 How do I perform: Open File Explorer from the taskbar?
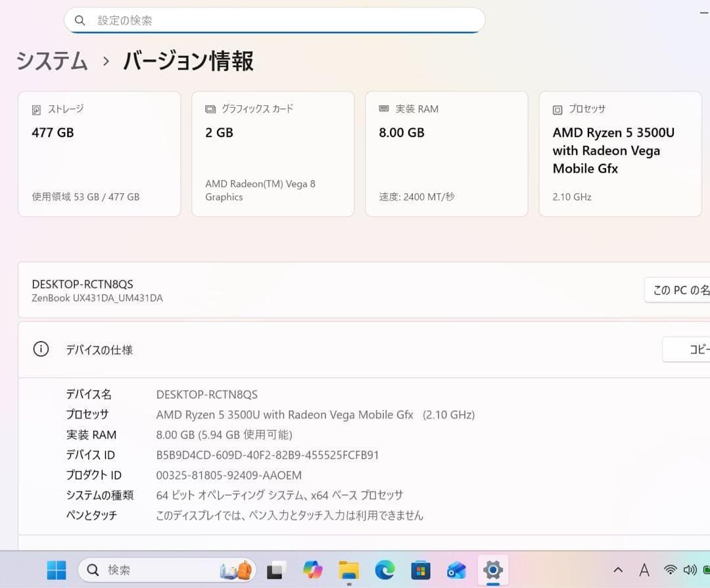(349, 570)
